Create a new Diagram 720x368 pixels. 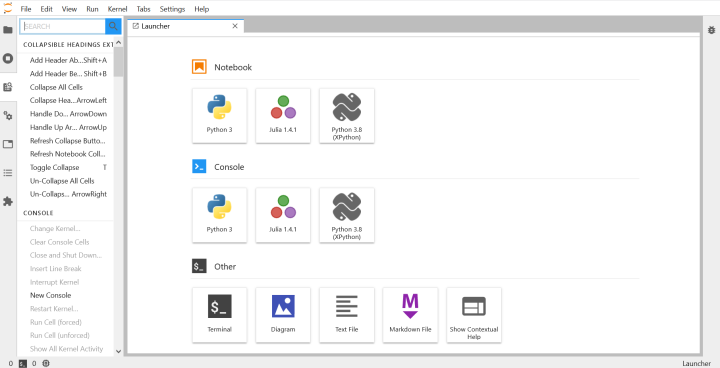tap(283, 315)
